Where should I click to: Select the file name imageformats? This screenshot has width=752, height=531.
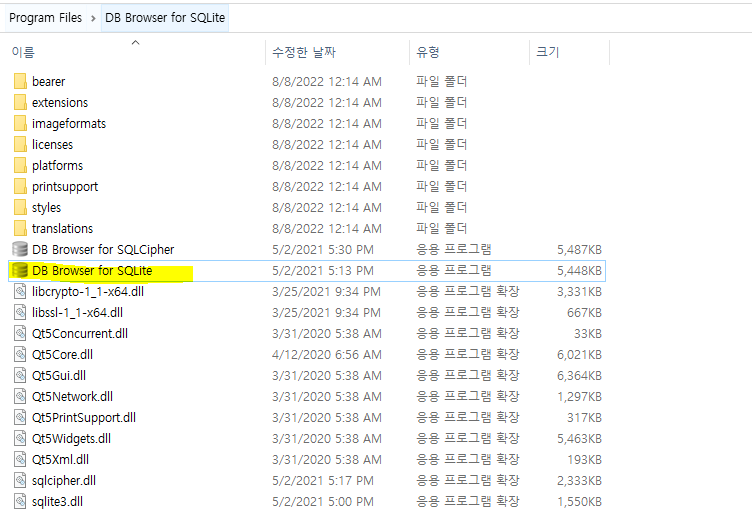click(69, 124)
